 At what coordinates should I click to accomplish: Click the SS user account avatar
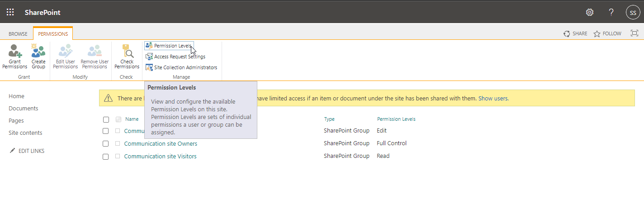[633, 12]
